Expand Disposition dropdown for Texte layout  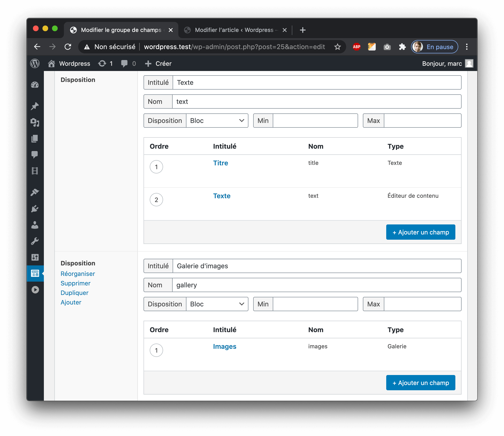217,121
